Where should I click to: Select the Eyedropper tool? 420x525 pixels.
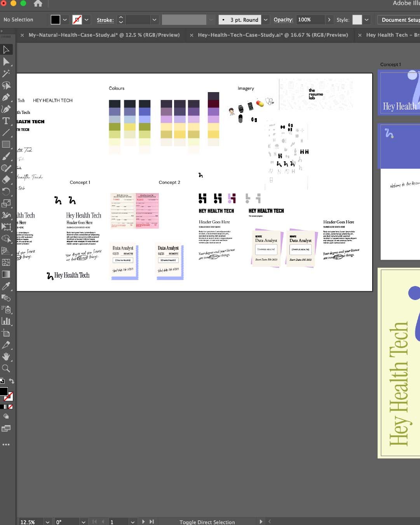click(6, 286)
